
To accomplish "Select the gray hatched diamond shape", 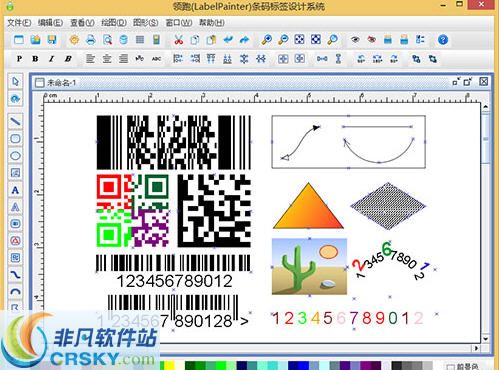I will [388, 206].
